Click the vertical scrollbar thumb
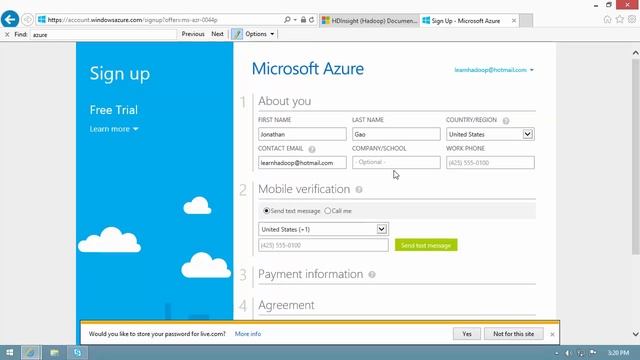 pos(636,157)
